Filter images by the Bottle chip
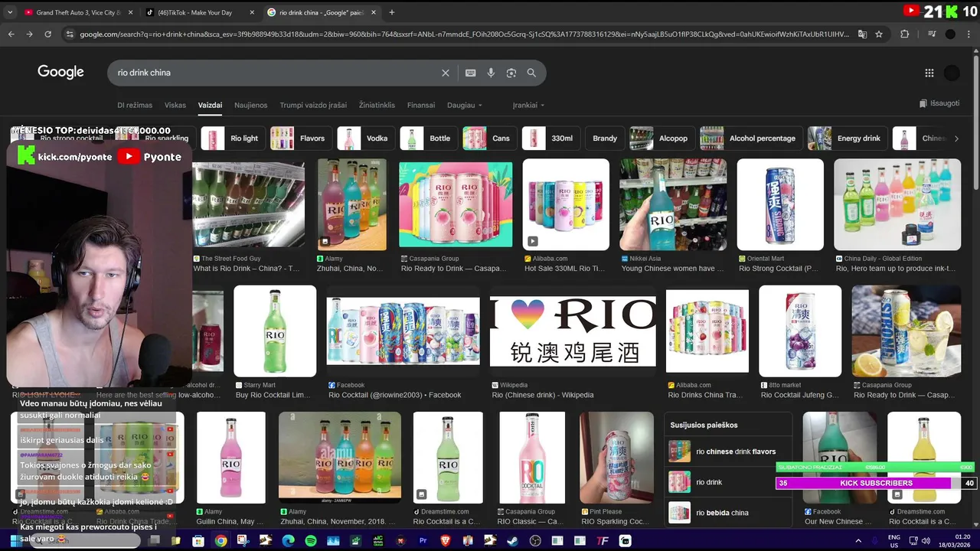Image resolution: width=980 pixels, height=551 pixels. (429, 139)
